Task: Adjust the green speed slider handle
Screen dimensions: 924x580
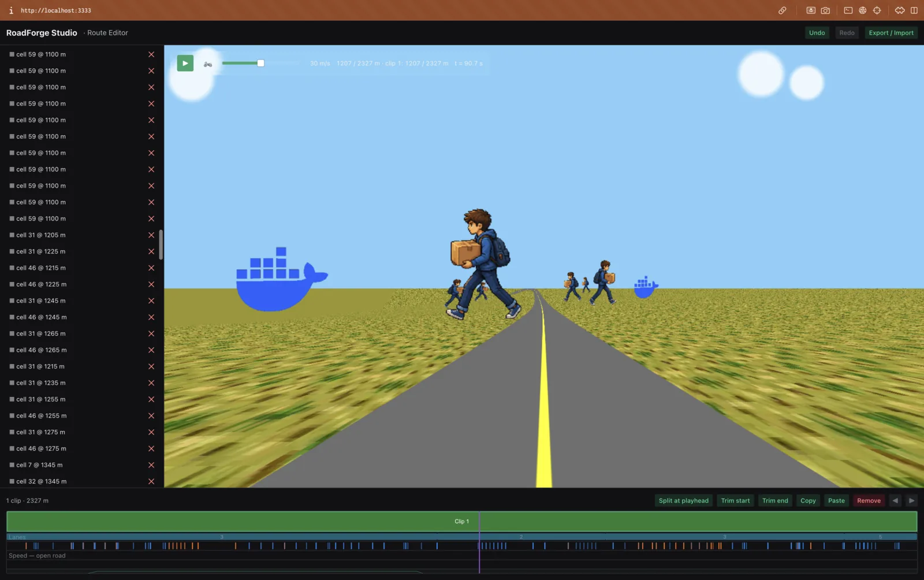Action: click(x=260, y=63)
